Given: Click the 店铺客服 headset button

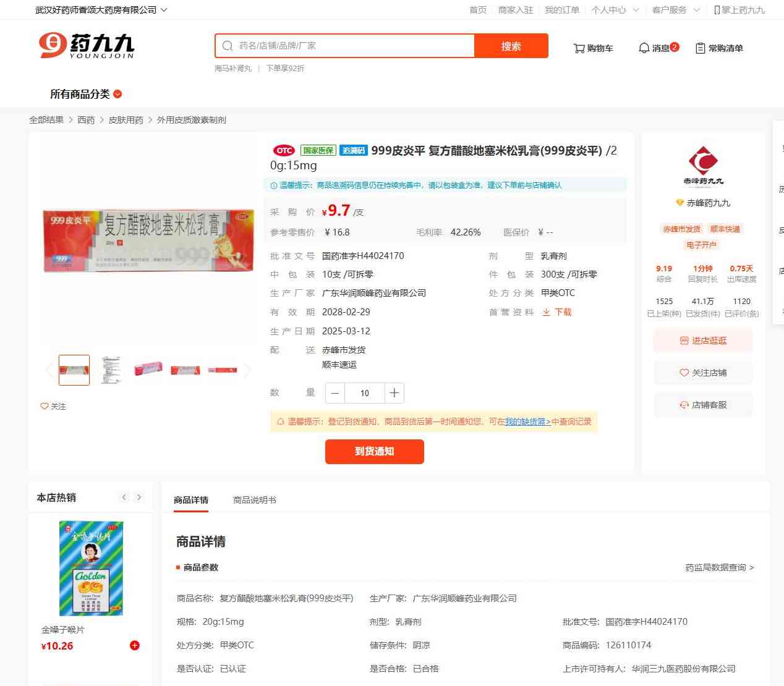Looking at the screenshot, I should pos(703,405).
